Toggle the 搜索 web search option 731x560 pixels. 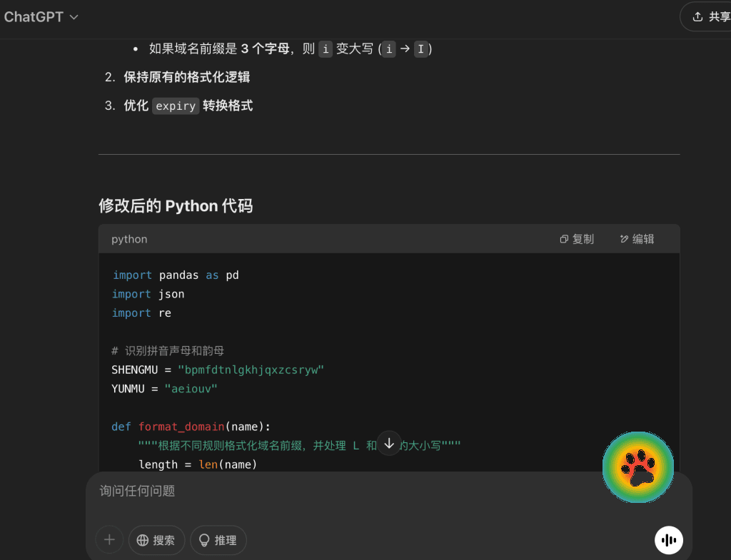point(156,540)
